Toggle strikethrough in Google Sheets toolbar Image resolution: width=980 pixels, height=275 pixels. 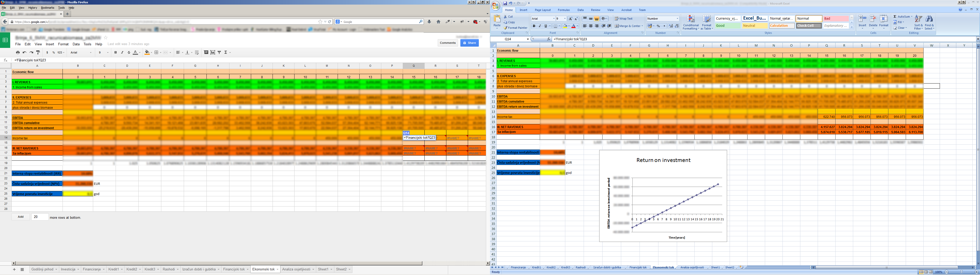click(129, 52)
